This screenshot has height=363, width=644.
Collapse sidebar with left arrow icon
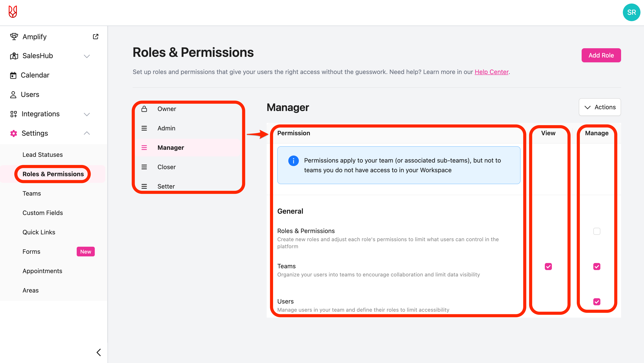coord(99,352)
